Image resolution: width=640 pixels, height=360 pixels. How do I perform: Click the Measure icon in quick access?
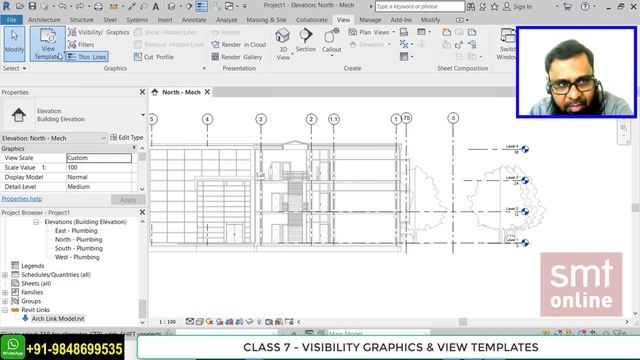tap(114, 6)
